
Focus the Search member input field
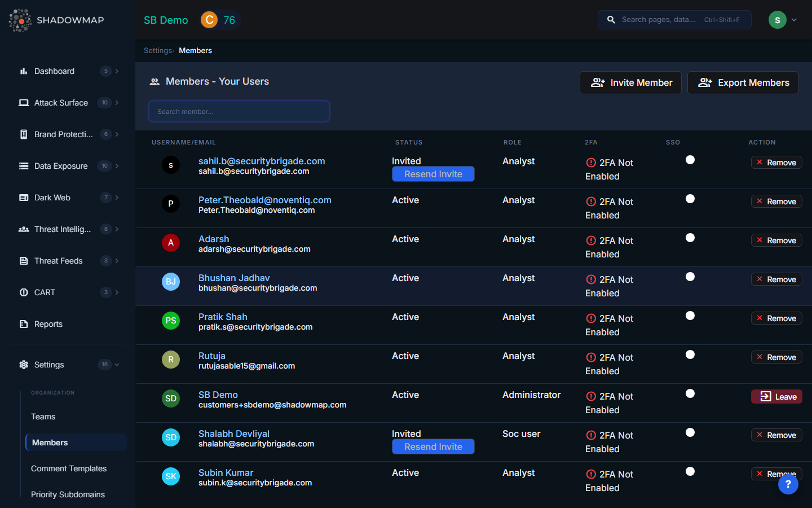click(x=239, y=111)
